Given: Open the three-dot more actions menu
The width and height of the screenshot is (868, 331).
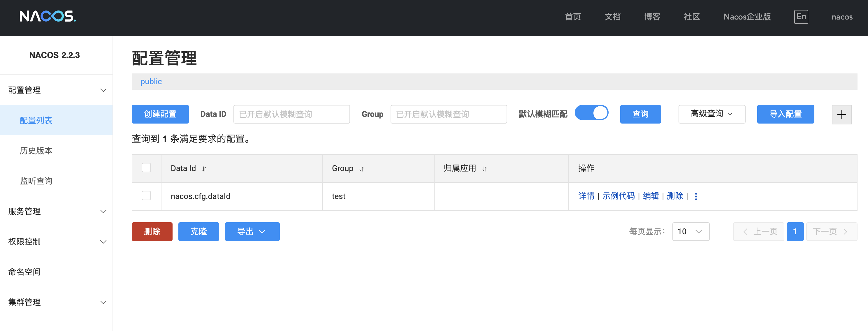Looking at the screenshot, I should coord(696,196).
